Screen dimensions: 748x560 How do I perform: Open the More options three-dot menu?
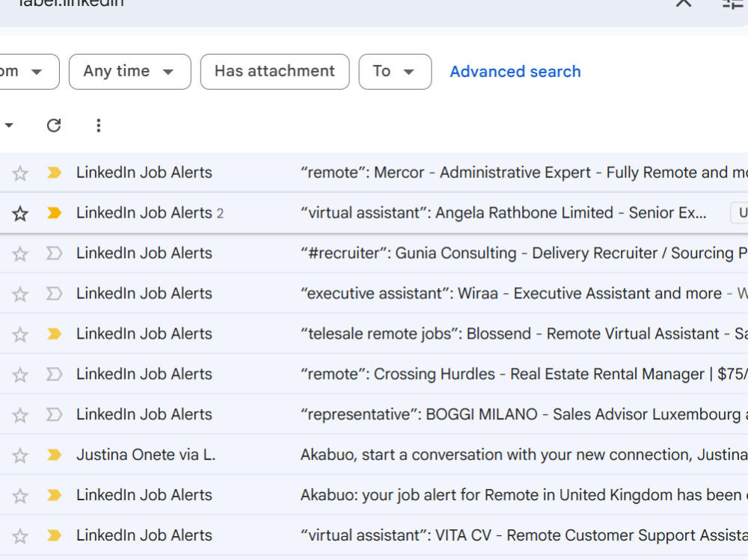click(x=98, y=126)
